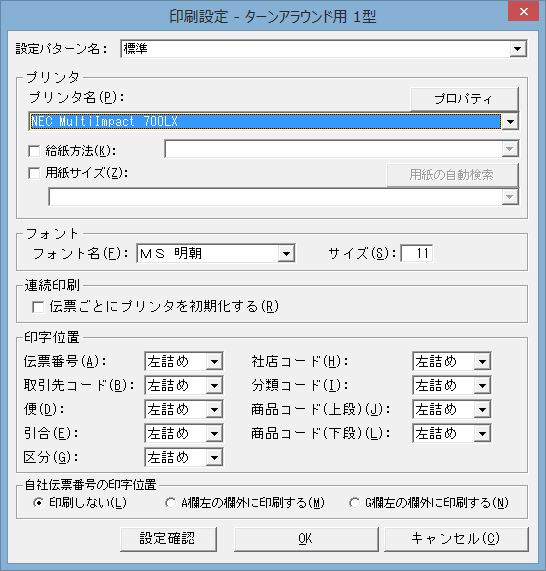Select the 印刷しない radio button
The width and height of the screenshot is (546, 571).
click(38, 503)
